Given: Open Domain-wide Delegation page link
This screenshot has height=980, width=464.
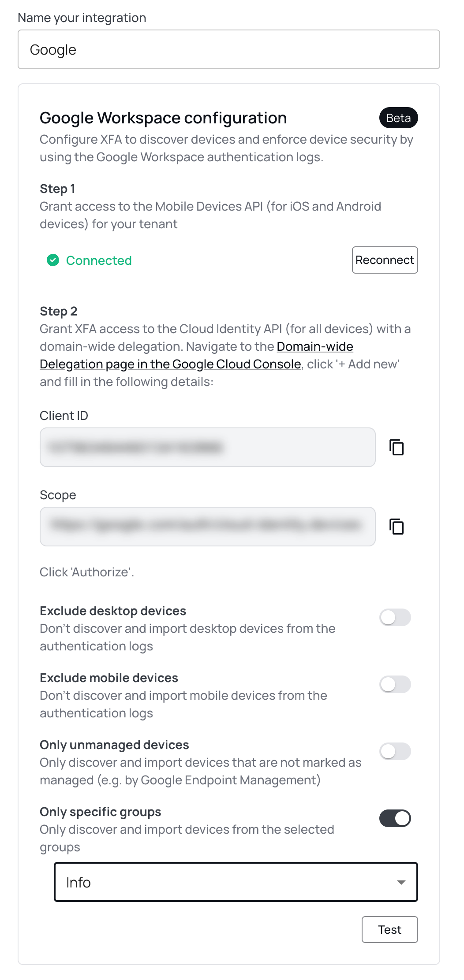Looking at the screenshot, I should click(x=196, y=355).
